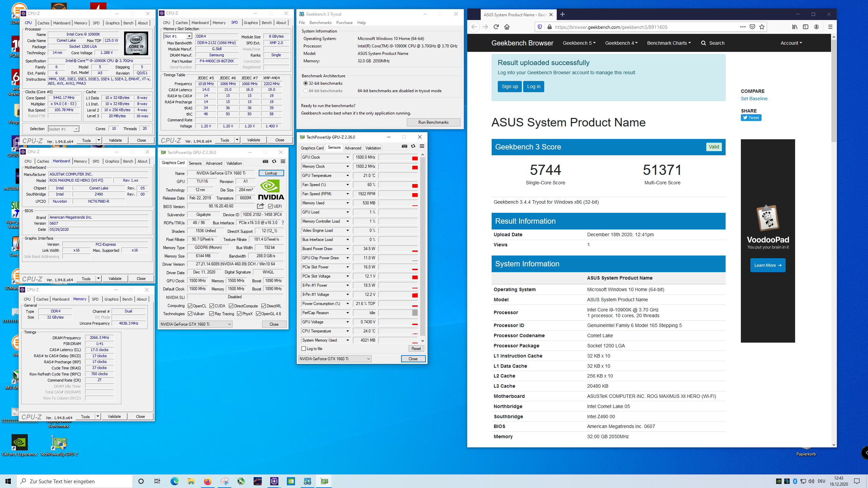Open the TechPowerUp GPU-Z desktop shortcut

[59, 445]
